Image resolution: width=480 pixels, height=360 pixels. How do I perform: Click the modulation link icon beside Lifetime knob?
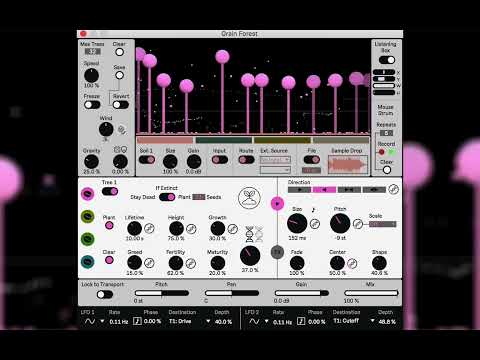pos(149,228)
